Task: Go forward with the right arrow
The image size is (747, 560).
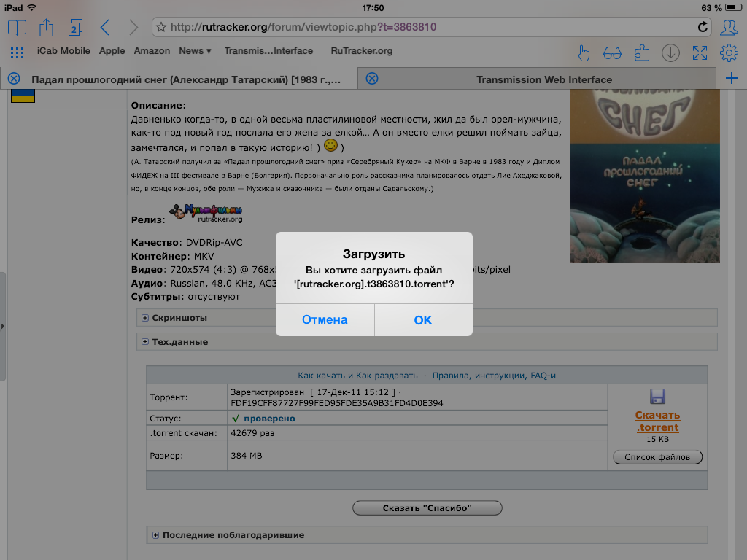Action: 134,27
